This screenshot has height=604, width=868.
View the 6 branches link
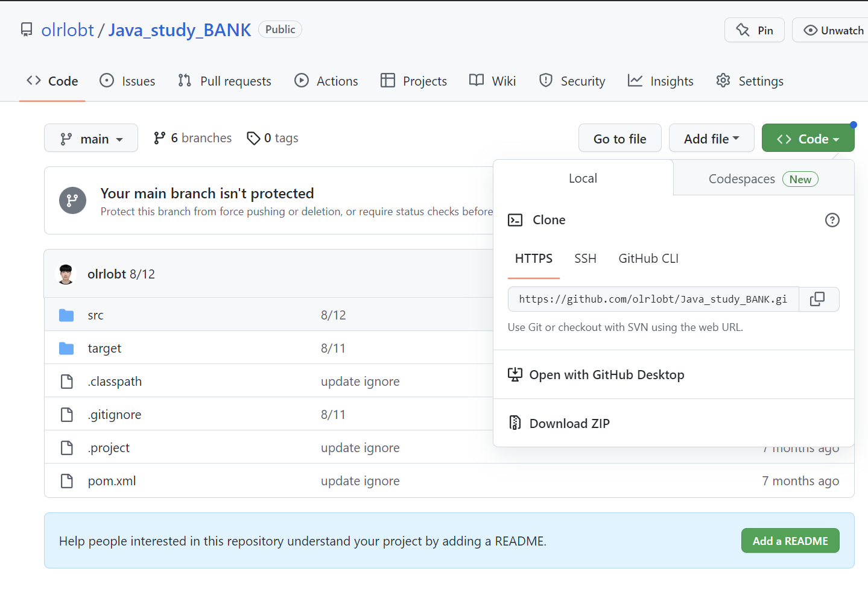pos(192,138)
